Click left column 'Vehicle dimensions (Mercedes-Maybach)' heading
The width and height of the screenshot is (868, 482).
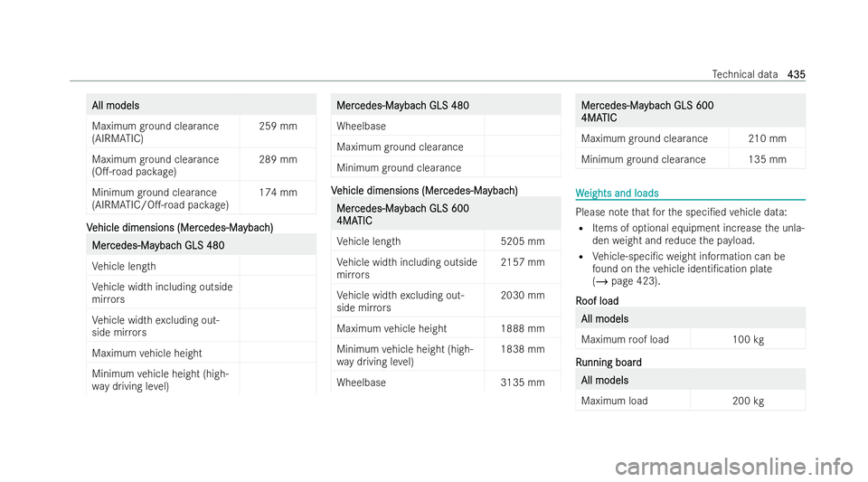pos(180,228)
